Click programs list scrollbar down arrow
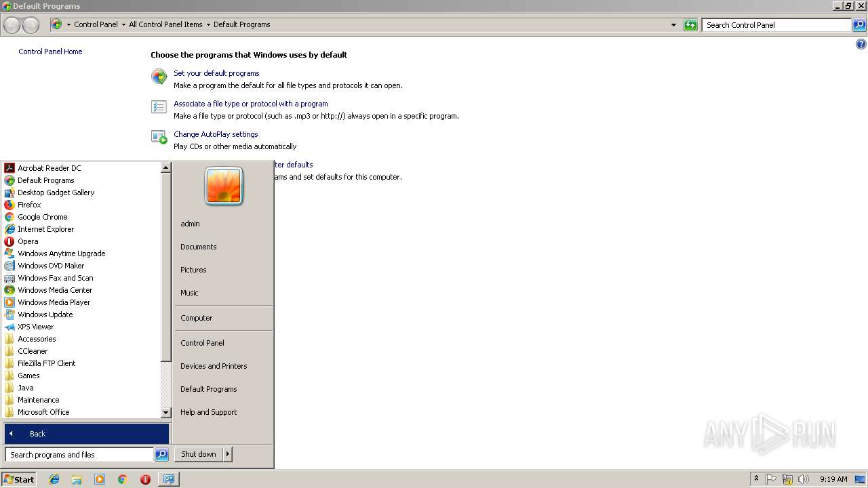Screen dimensions: 868x488 pyautogui.click(x=166, y=412)
